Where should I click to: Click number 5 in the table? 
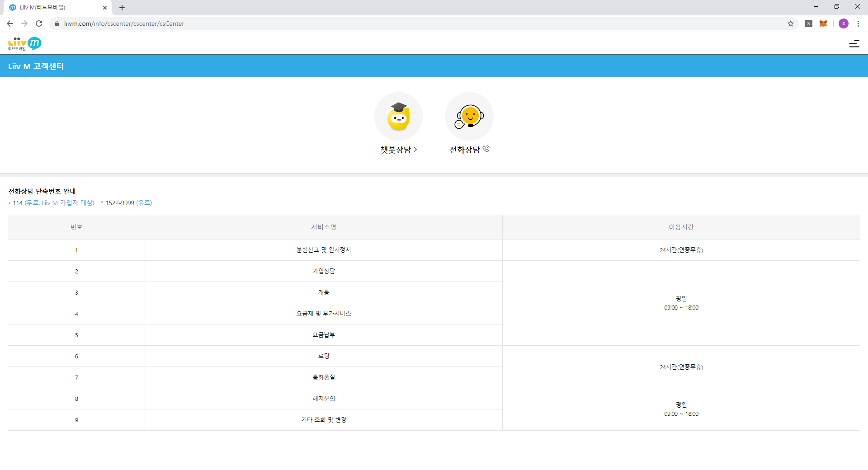click(x=76, y=335)
